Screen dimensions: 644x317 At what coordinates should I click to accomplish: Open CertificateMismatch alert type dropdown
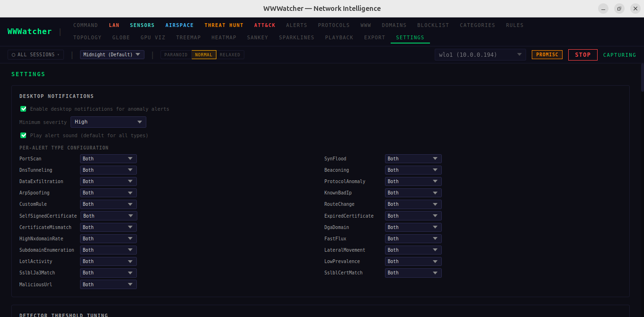(108, 227)
